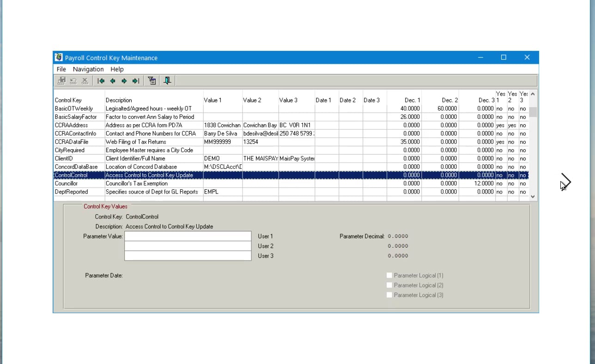This screenshot has width=595, height=364.
Task: Select the ConcordDataBase control key
Action: (x=76, y=167)
